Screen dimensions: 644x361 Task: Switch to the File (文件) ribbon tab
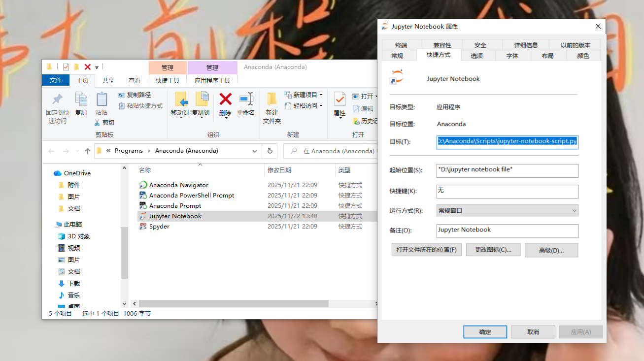pos(56,80)
